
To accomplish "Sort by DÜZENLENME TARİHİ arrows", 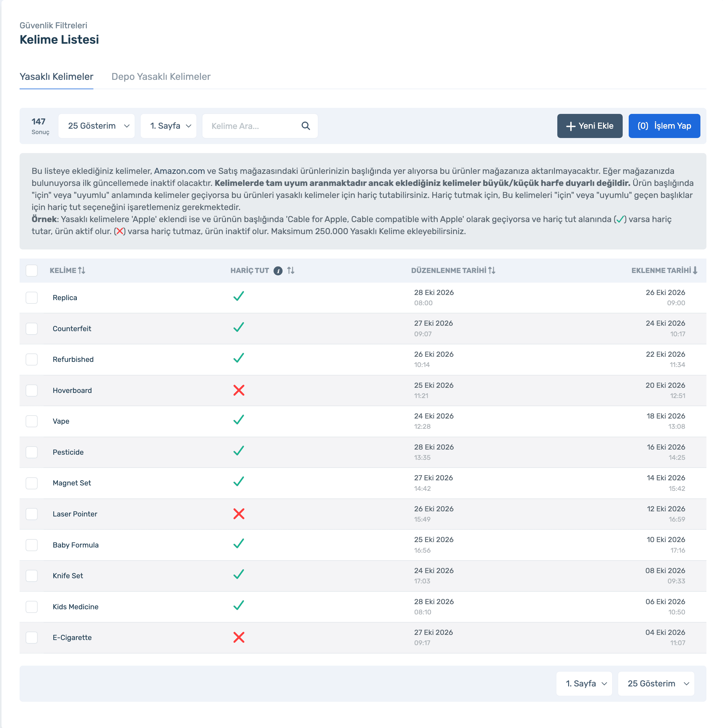I will 492,270.
